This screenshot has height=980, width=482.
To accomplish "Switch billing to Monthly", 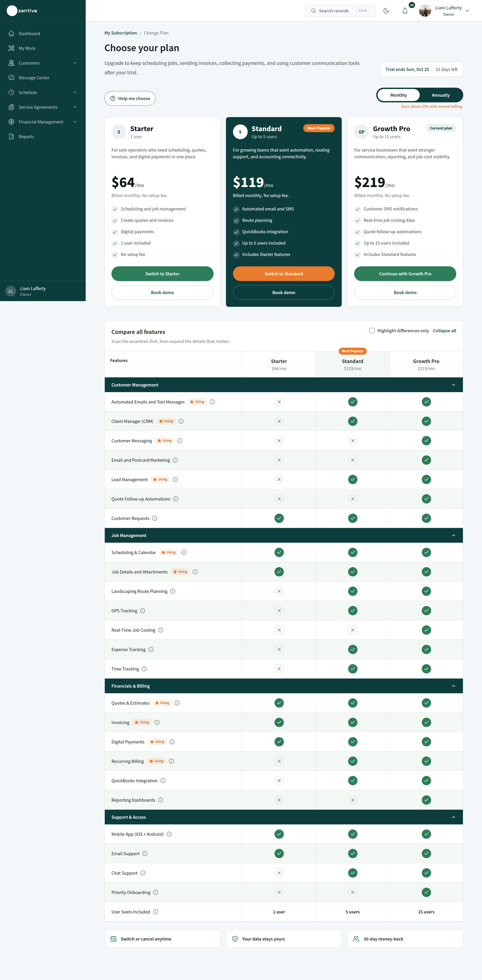I will (x=399, y=95).
